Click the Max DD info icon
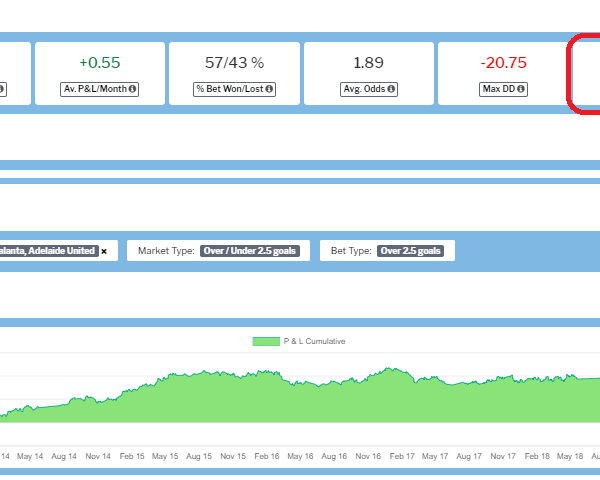The image size is (600, 480). [x=521, y=89]
